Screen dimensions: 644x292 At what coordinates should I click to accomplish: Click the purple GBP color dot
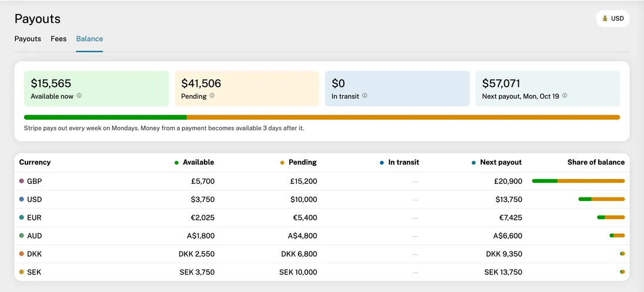(x=21, y=181)
